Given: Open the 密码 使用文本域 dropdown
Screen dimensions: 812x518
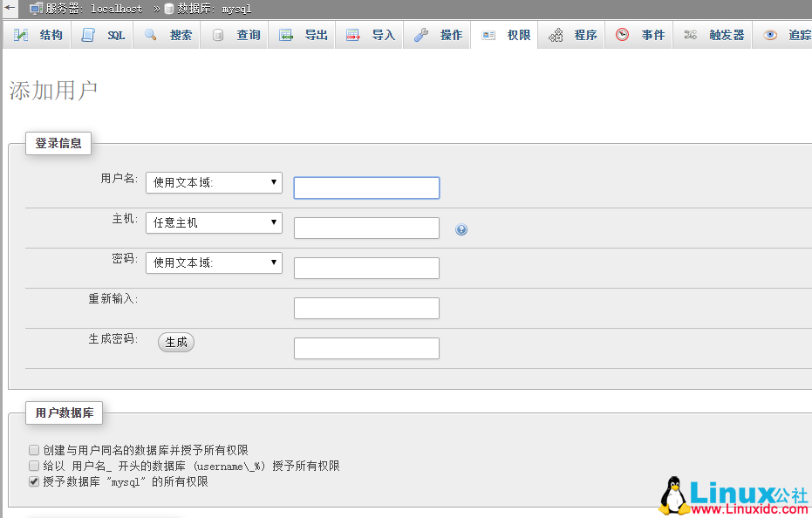Looking at the screenshot, I should [214, 262].
